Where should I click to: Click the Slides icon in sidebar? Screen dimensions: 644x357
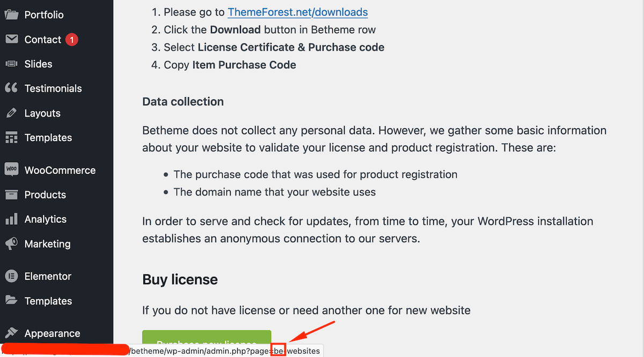point(11,64)
